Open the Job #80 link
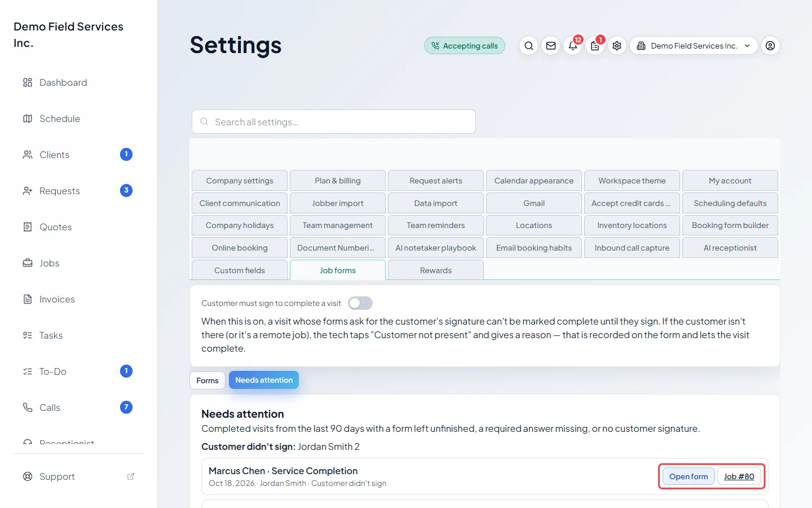This screenshot has height=508, width=812. coord(739,476)
